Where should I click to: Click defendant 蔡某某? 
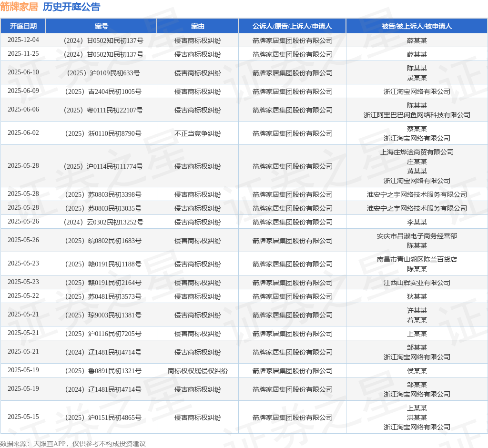(417, 129)
